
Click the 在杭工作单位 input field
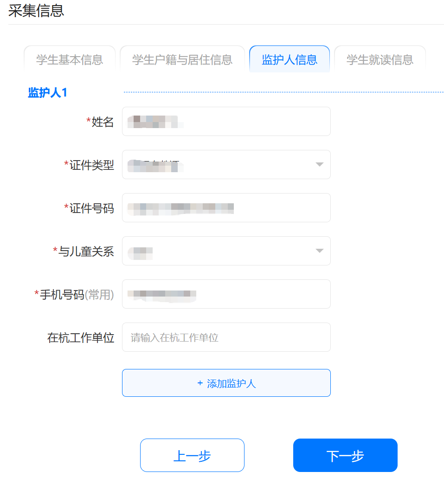(x=226, y=337)
